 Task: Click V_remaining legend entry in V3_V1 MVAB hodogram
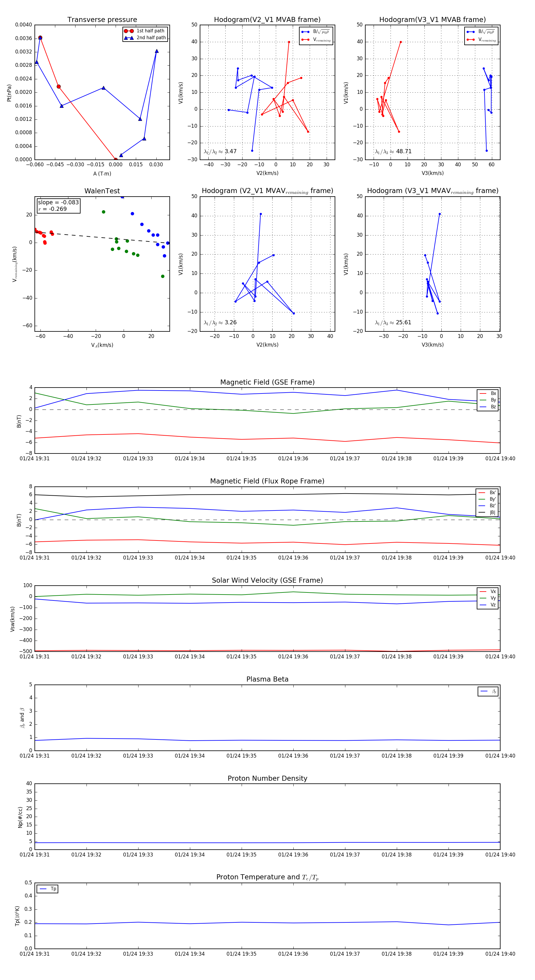pos(481,39)
